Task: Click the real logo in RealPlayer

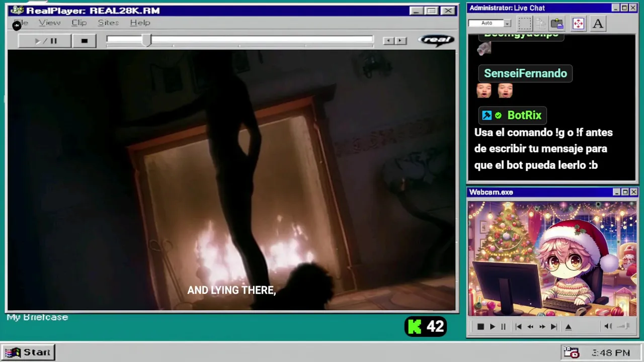Action: pyautogui.click(x=436, y=40)
